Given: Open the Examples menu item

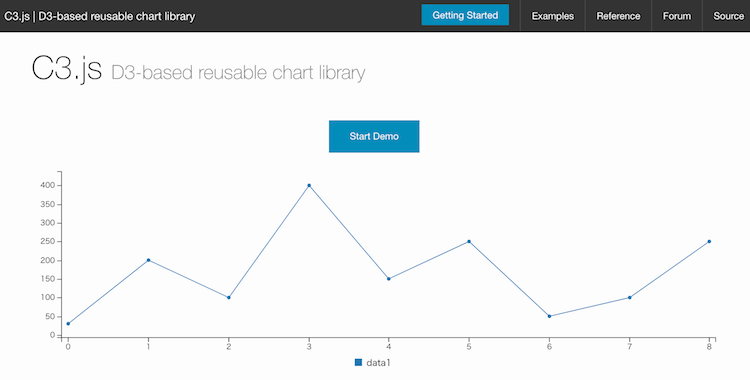Looking at the screenshot, I should point(552,16).
